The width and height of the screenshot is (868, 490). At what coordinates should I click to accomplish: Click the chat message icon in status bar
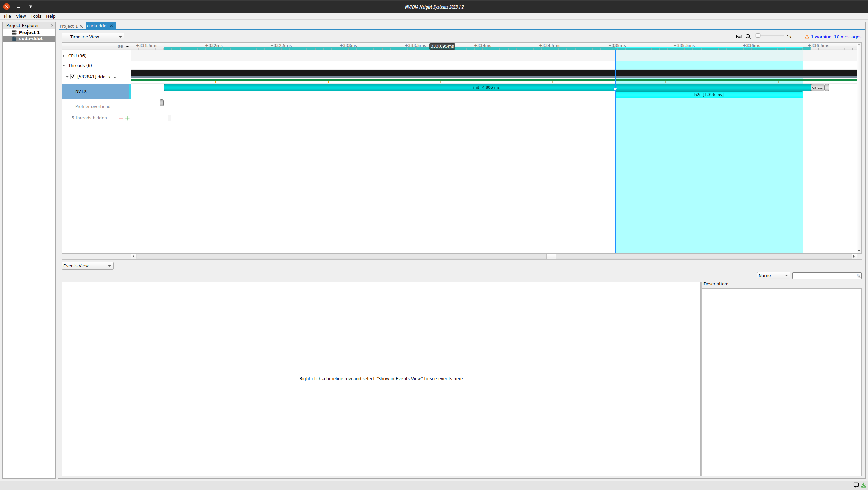click(x=856, y=485)
